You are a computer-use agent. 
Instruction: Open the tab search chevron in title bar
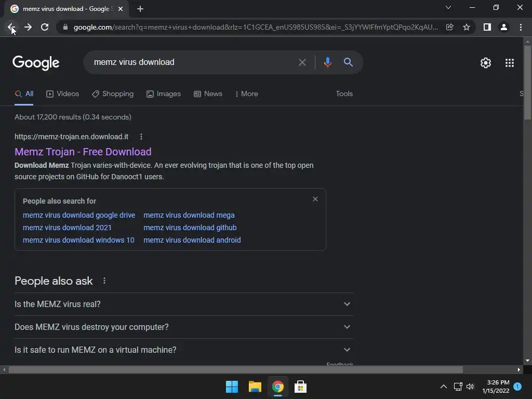(448, 7)
